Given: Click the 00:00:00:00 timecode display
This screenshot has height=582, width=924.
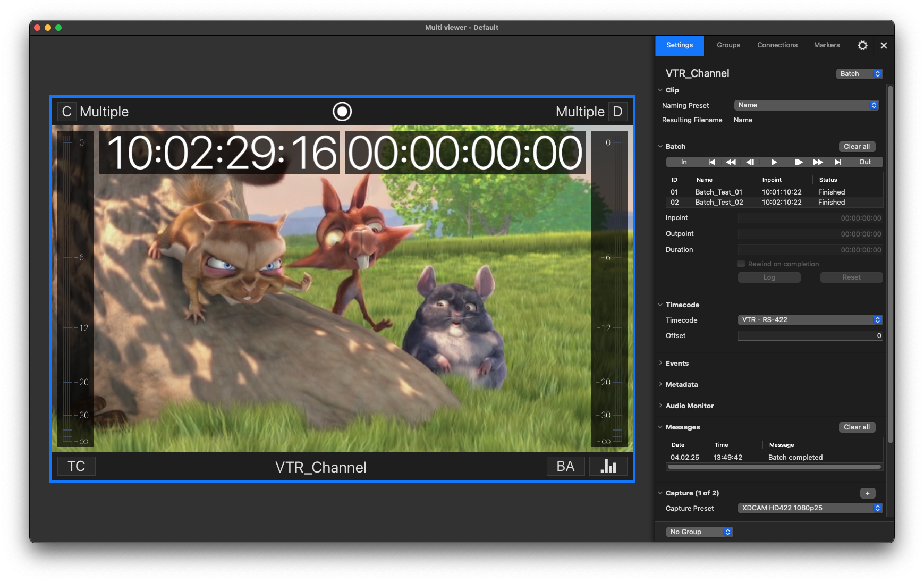Looking at the screenshot, I should point(465,153).
